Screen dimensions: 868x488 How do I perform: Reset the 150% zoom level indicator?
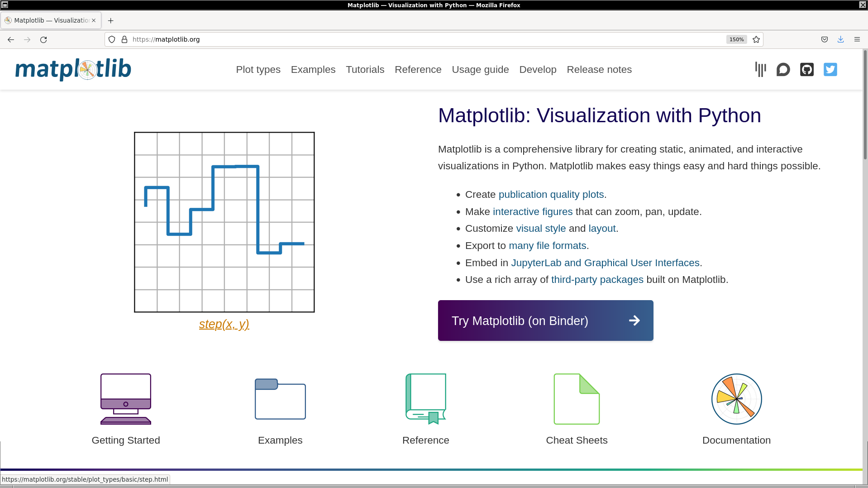[736, 39]
